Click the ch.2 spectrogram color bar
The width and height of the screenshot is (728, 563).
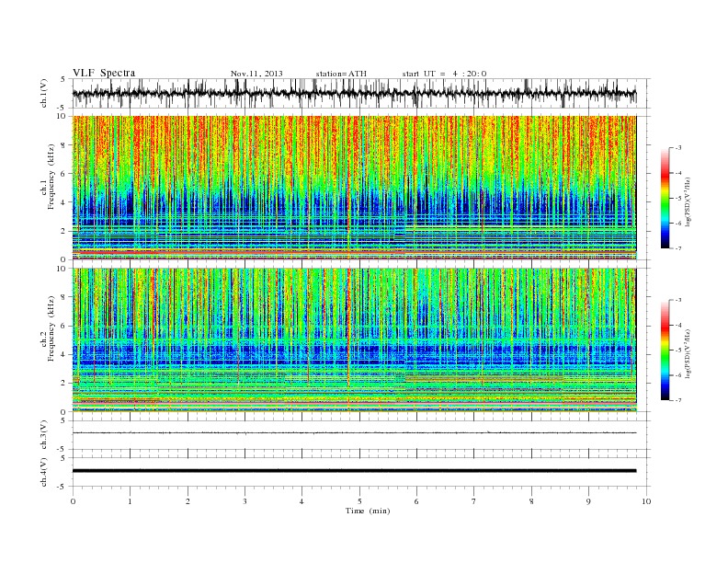665,350
